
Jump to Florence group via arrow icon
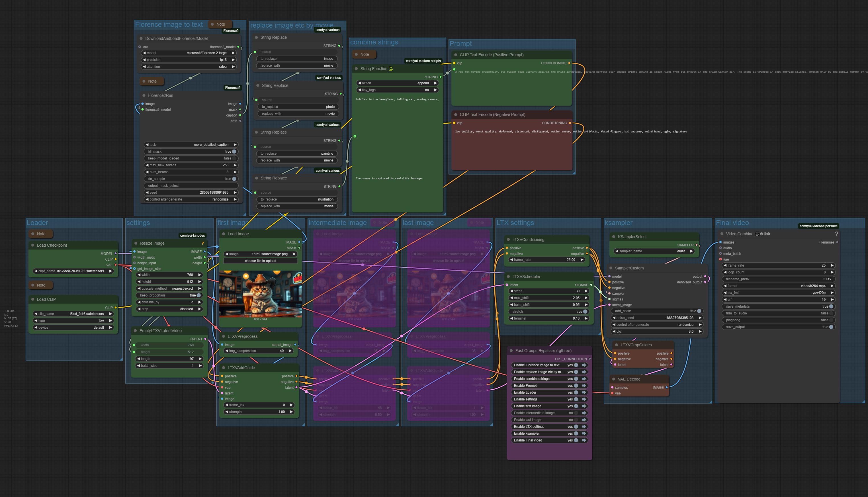(x=584, y=365)
